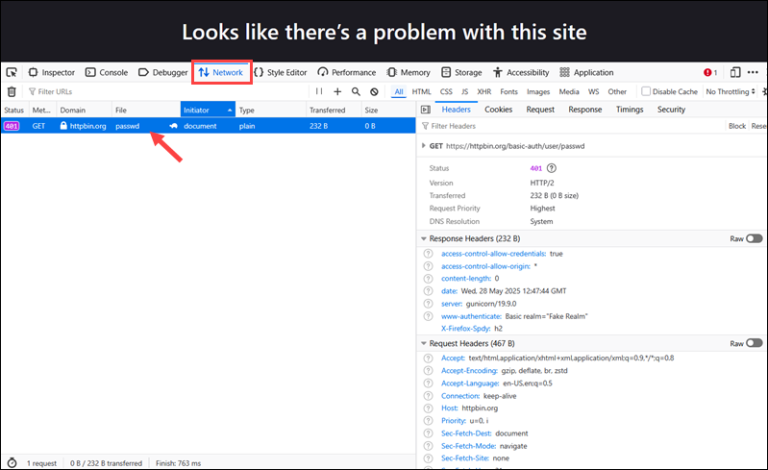Screen dimensions: 768x470
Task: Click the performance analysis stopwatch icon
Action: pos(12,463)
